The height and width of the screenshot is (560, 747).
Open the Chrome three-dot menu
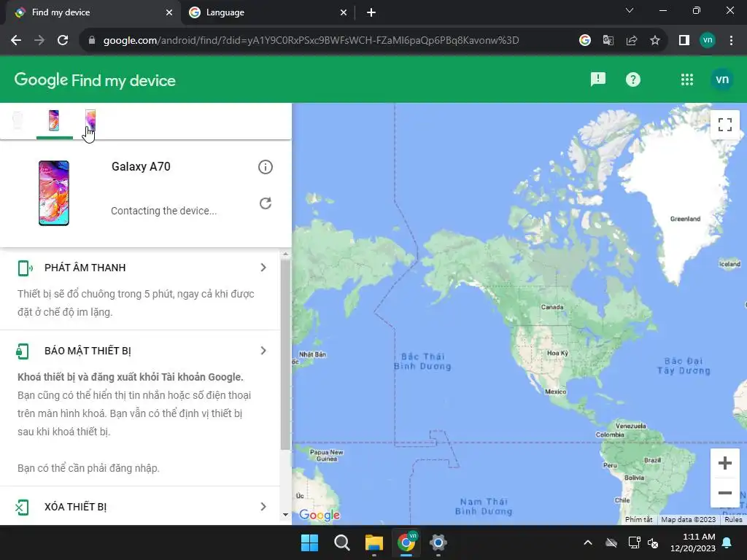[x=731, y=40]
